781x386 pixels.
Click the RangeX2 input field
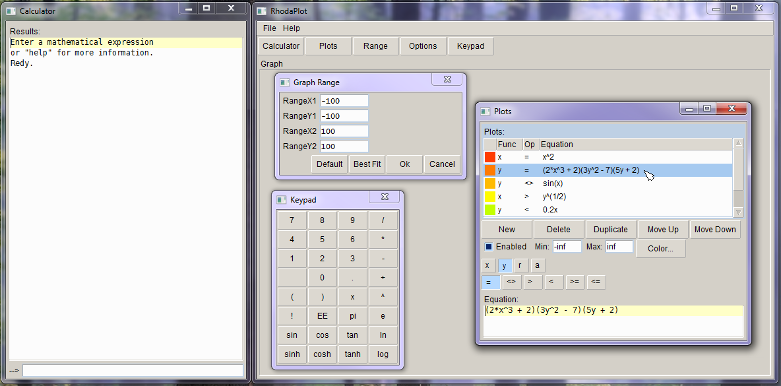pyautogui.click(x=344, y=131)
